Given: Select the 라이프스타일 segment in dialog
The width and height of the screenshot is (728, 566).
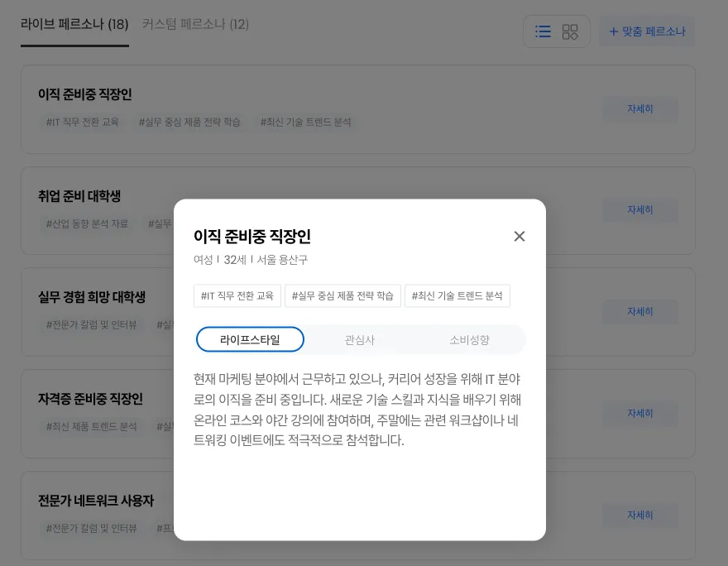Looking at the screenshot, I should pyautogui.click(x=250, y=339).
